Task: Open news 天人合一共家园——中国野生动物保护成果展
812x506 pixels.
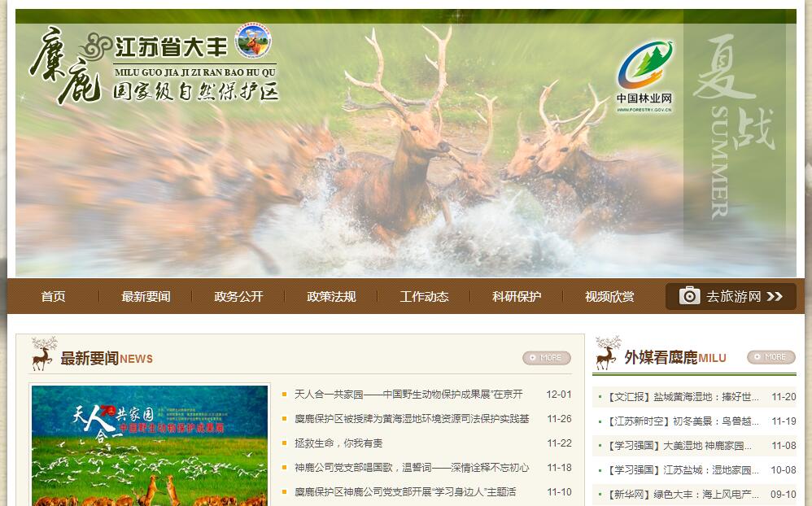Action: tap(408, 394)
